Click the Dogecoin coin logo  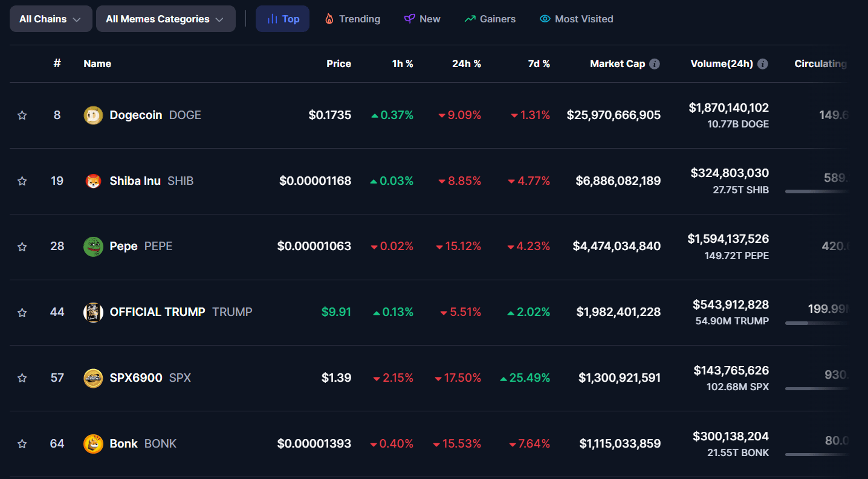point(93,115)
